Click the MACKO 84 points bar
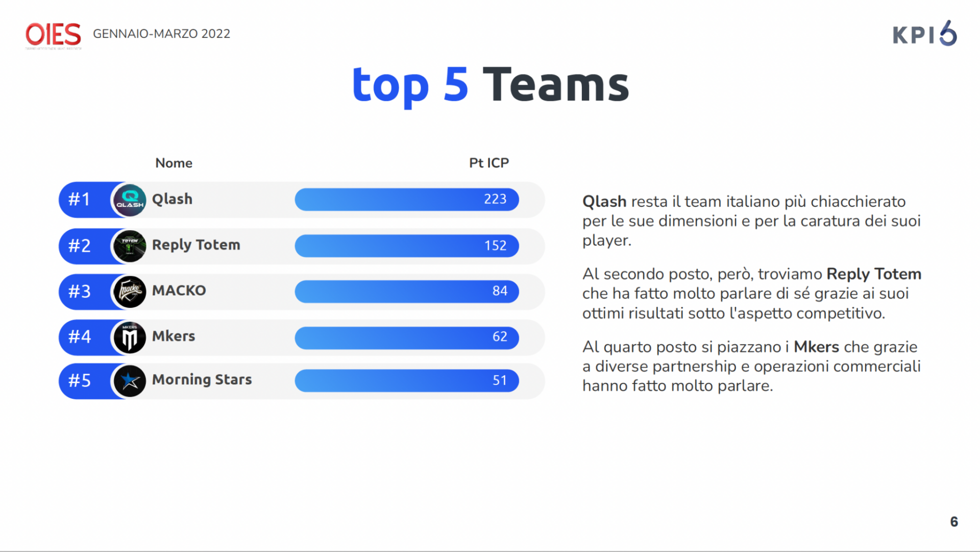This screenshot has width=980, height=552. point(407,291)
